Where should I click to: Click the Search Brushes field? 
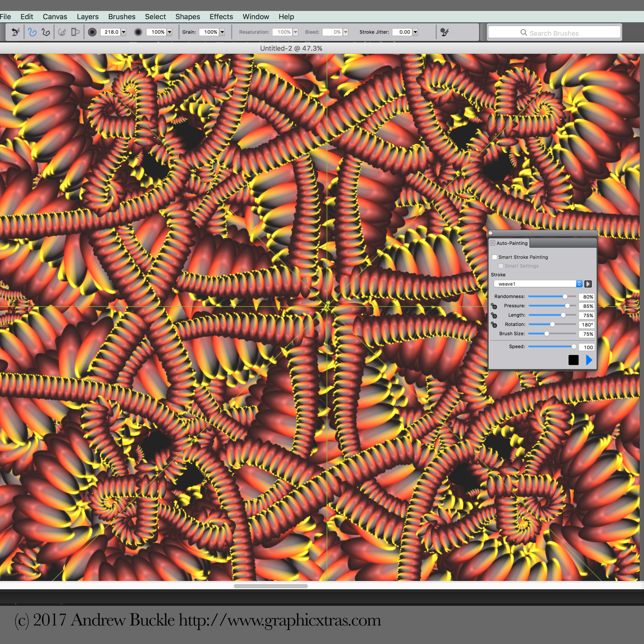[x=554, y=33]
